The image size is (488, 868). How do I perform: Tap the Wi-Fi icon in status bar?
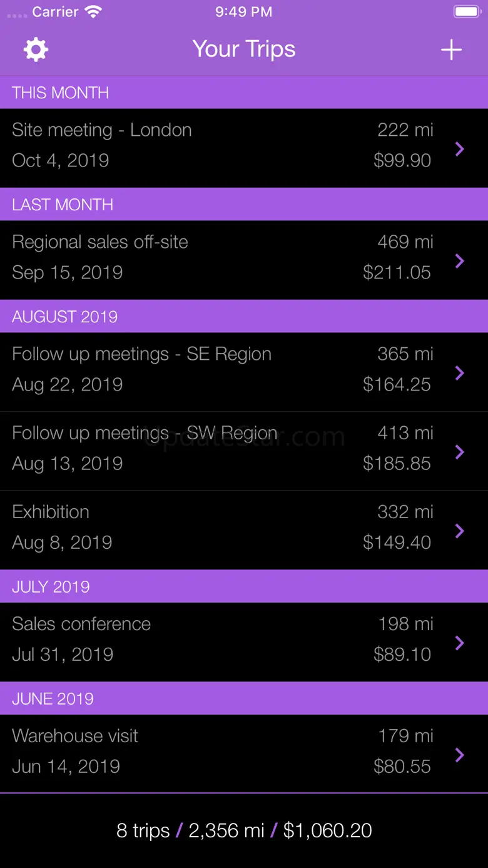93,12
